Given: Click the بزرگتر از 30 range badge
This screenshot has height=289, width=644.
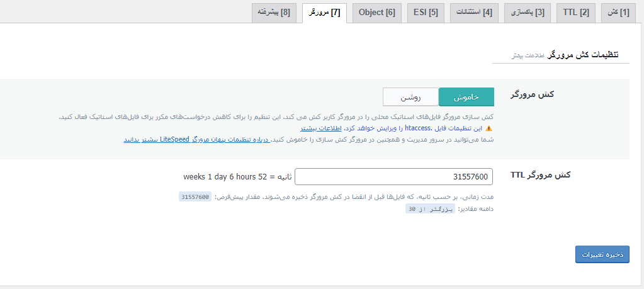Looking at the screenshot, I should [x=430, y=209].
